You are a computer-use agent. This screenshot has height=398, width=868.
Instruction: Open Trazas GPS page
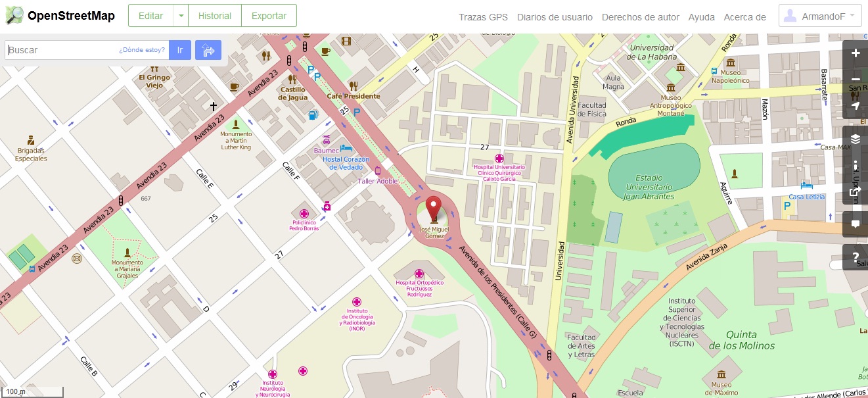click(x=483, y=17)
